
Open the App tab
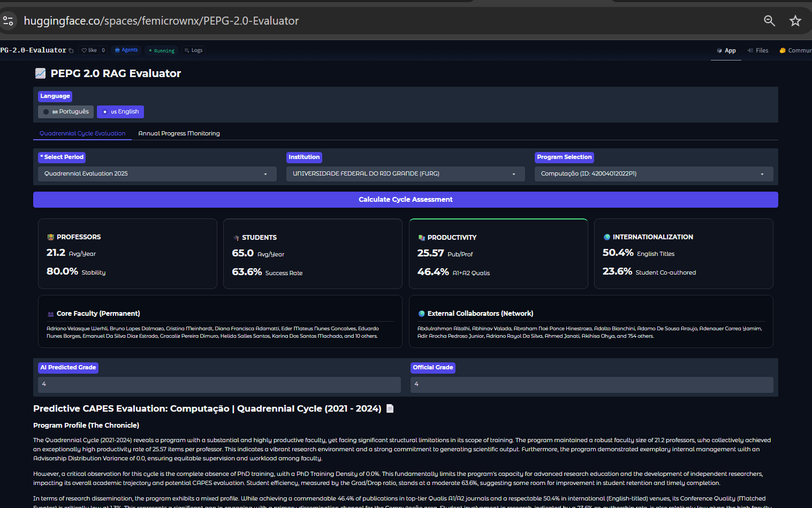[726, 50]
